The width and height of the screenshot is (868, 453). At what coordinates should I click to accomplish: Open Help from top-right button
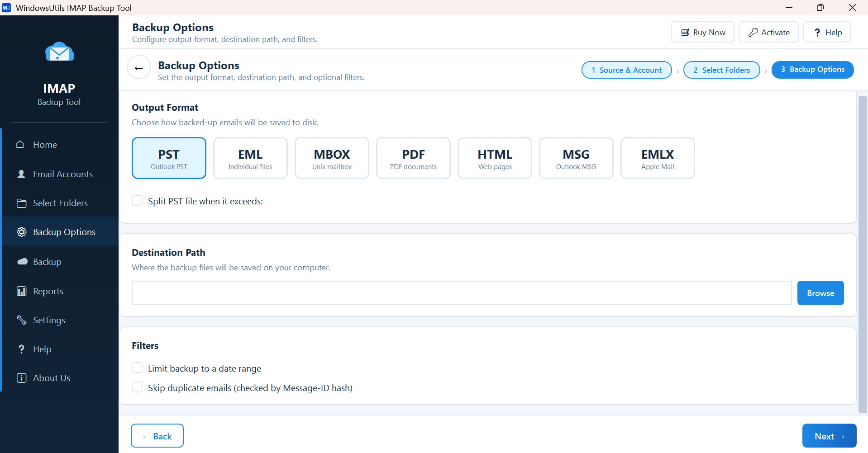[x=827, y=32]
